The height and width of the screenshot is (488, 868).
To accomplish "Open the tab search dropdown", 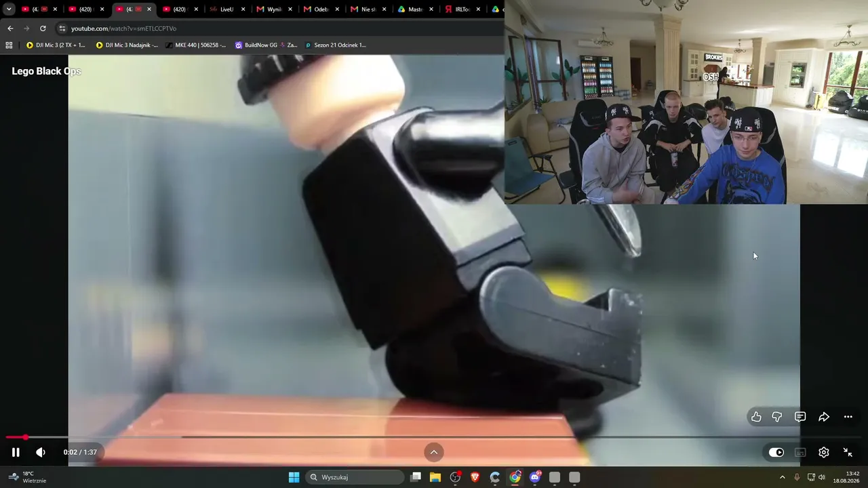I will (9, 9).
